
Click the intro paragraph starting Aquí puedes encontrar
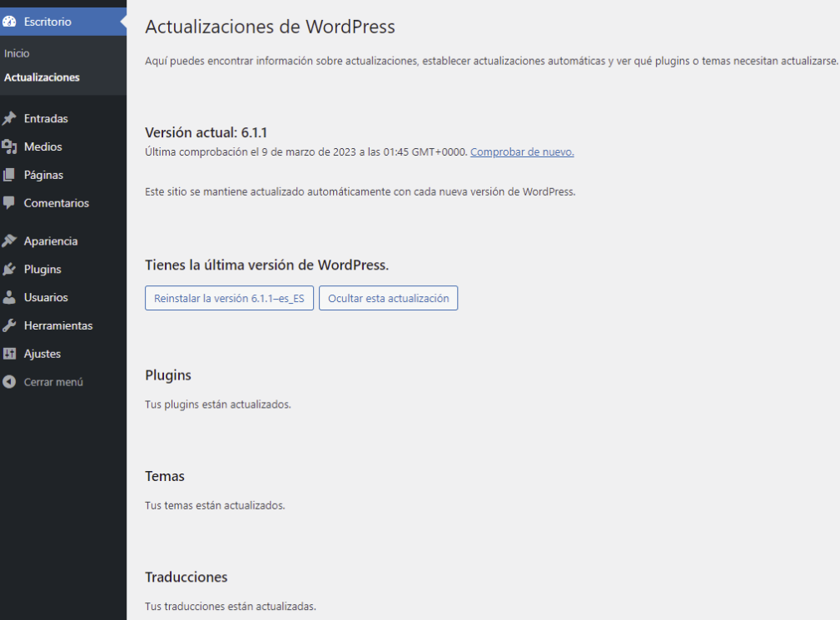[x=491, y=61]
